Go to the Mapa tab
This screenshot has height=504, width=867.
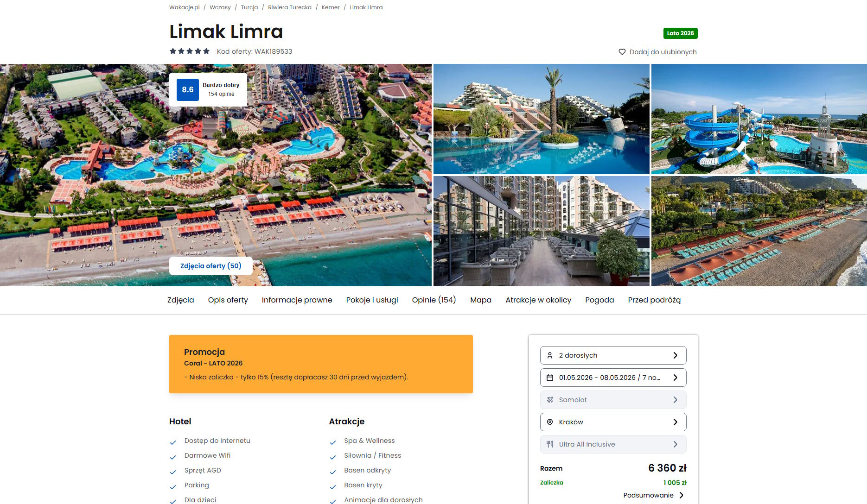(x=481, y=300)
